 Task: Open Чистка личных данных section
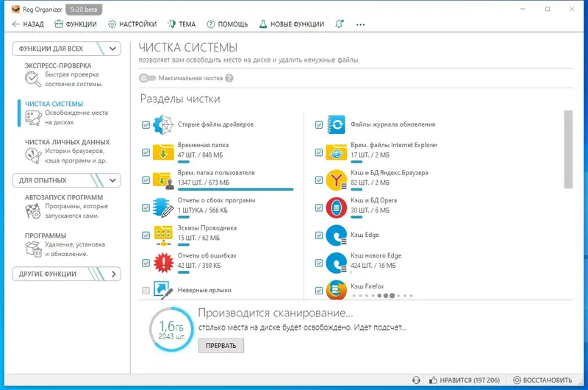66,152
